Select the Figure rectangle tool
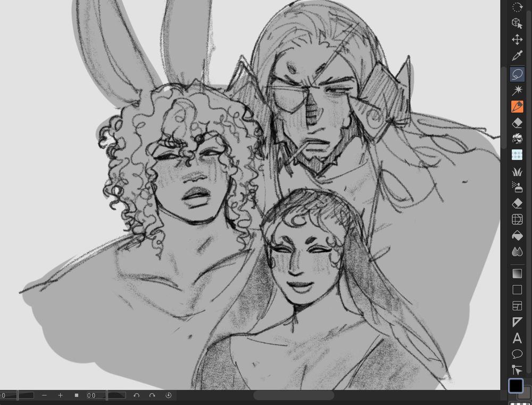 pos(517,290)
